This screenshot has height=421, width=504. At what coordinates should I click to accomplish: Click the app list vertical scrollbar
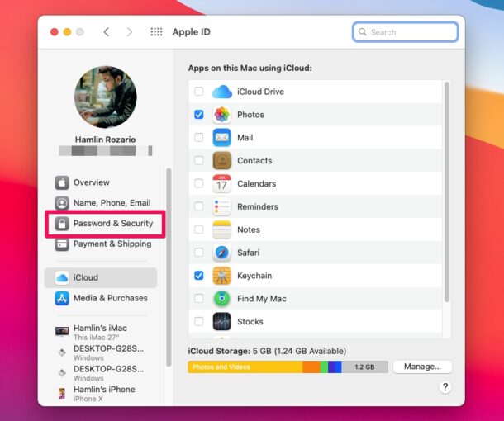447,192
